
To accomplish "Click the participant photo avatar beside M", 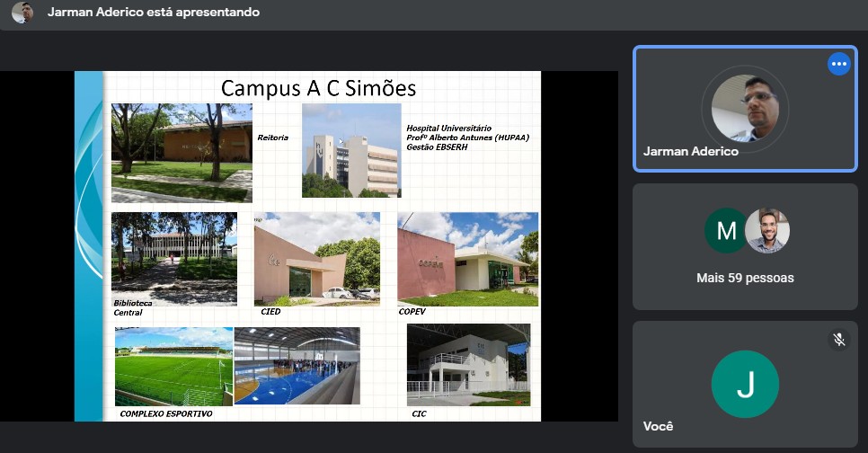I will click(x=767, y=231).
